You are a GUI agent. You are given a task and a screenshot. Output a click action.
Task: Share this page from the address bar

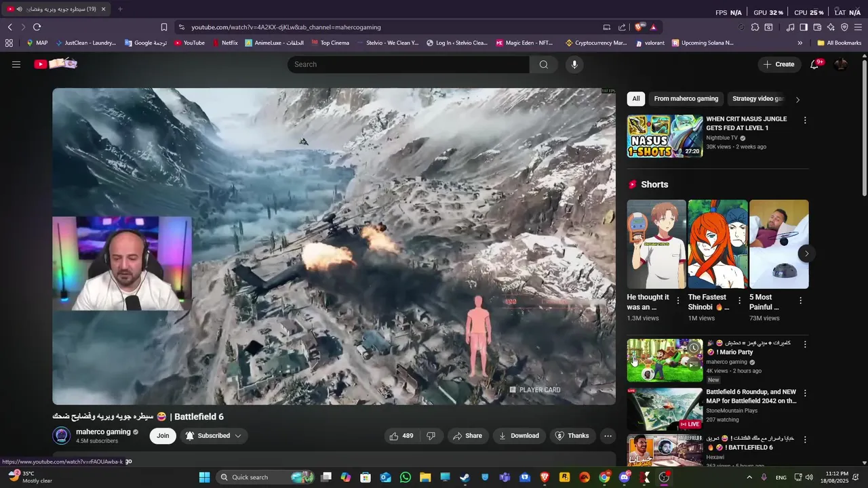tap(622, 27)
